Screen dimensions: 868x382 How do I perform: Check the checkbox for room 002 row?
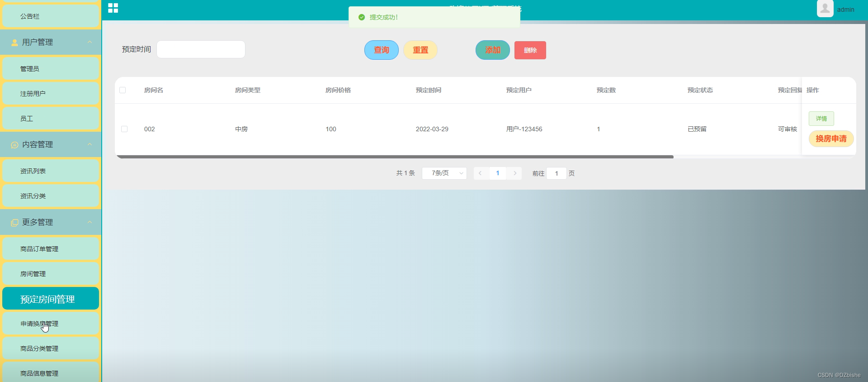point(124,129)
